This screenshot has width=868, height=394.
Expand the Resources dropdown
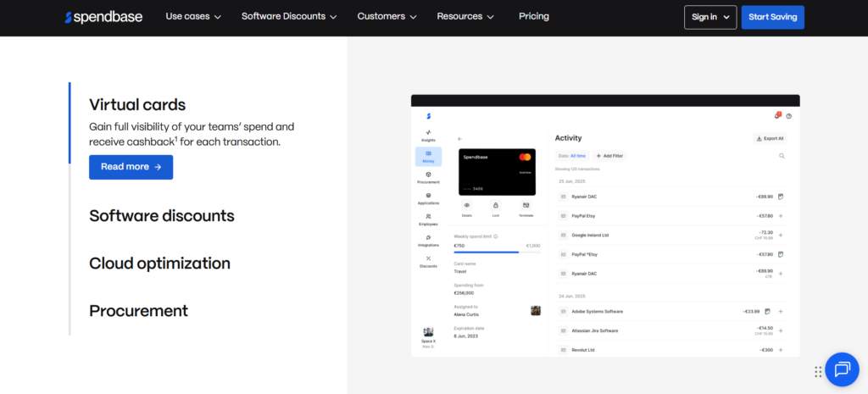(x=465, y=17)
